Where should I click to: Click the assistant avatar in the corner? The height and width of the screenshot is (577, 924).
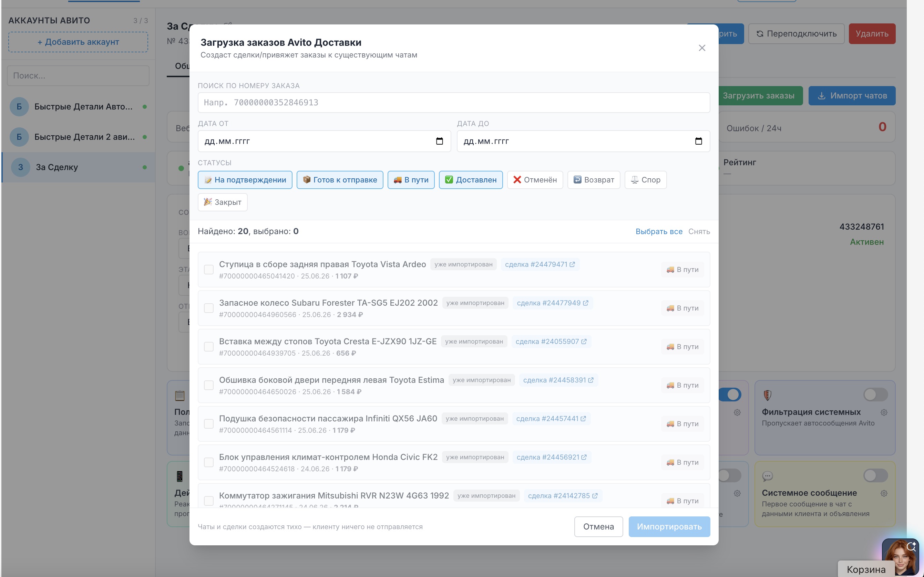click(900, 556)
